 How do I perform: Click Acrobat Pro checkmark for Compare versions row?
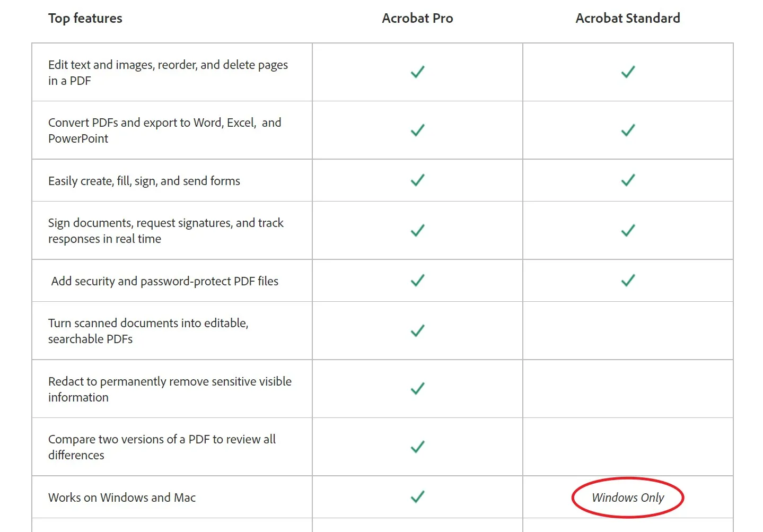pyautogui.click(x=417, y=447)
